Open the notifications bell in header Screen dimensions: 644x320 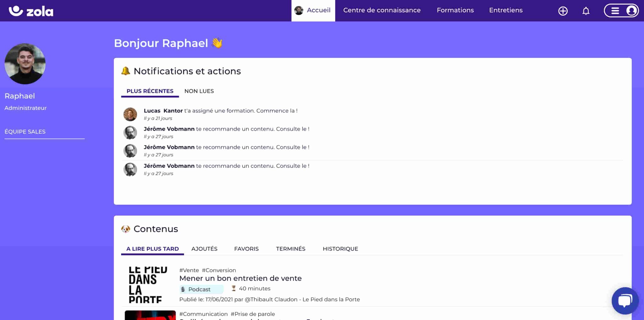pos(586,11)
